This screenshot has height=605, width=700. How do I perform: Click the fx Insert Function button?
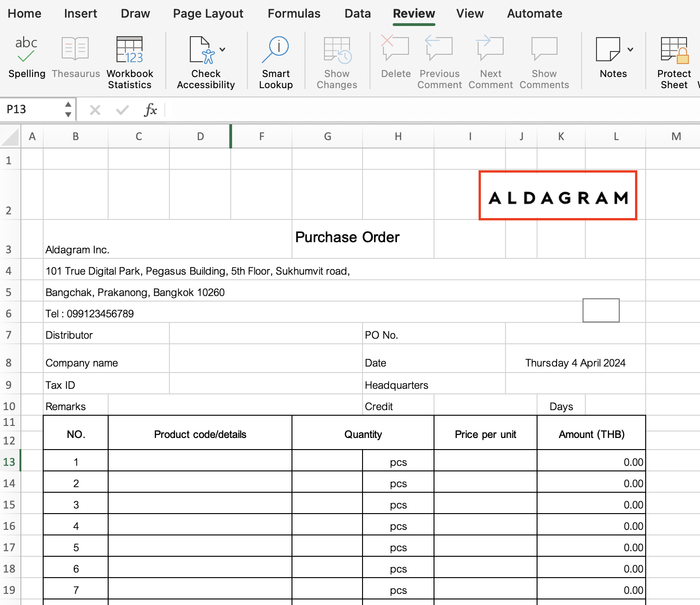(150, 109)
